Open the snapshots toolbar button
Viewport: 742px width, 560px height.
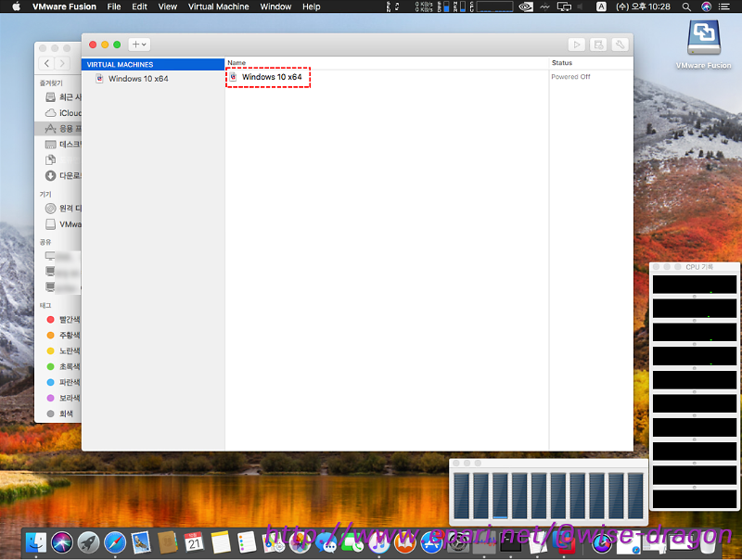pos(598,45)
